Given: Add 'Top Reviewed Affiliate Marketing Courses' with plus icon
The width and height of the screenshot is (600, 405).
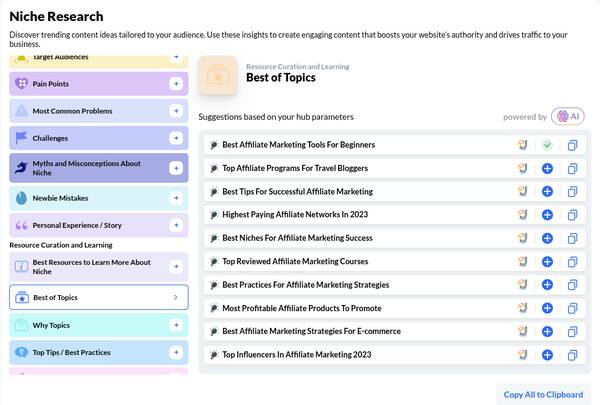Looking at the screenshot, I should [547, 261].
